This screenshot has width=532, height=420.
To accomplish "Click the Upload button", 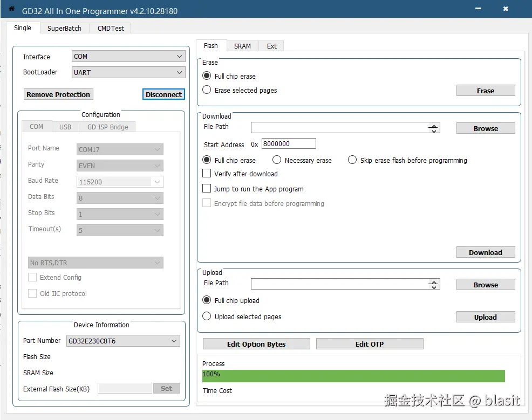I will pyautogui.click(x=486, y=317).
